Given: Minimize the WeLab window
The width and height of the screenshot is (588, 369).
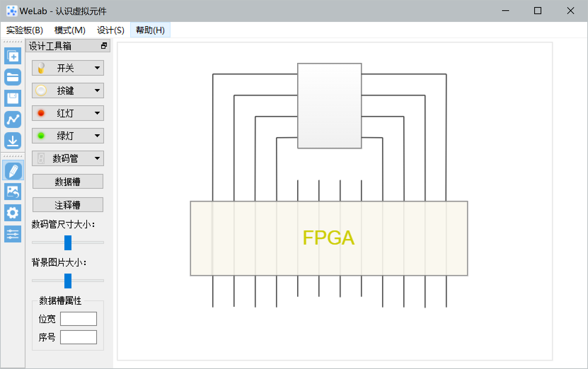Looking at the screenshot, I should coord(506,11).
